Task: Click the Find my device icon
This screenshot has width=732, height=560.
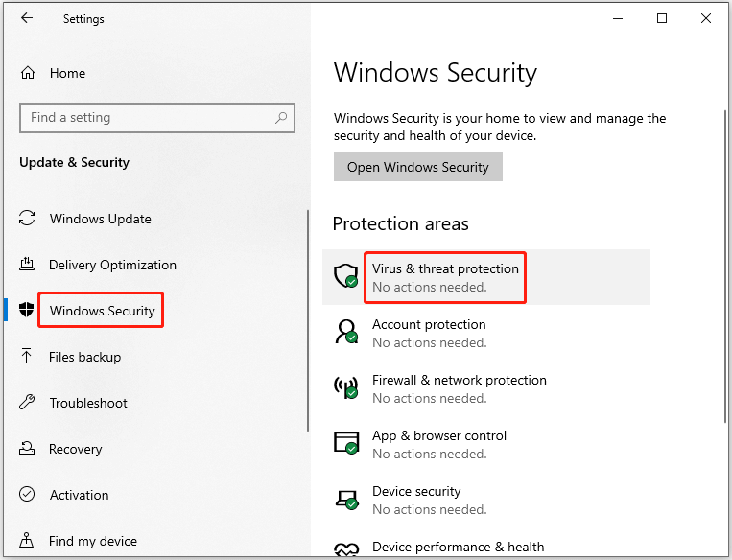Action: pos(27,540)
